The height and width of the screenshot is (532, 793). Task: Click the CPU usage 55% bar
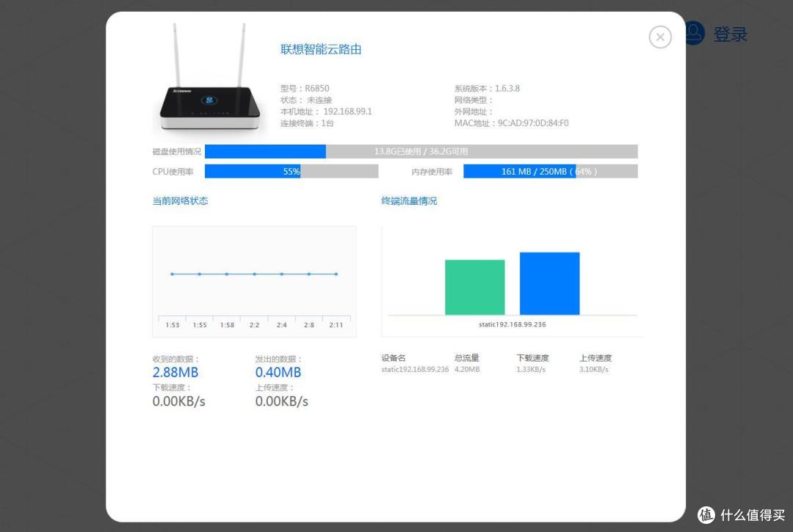(292, 171)
